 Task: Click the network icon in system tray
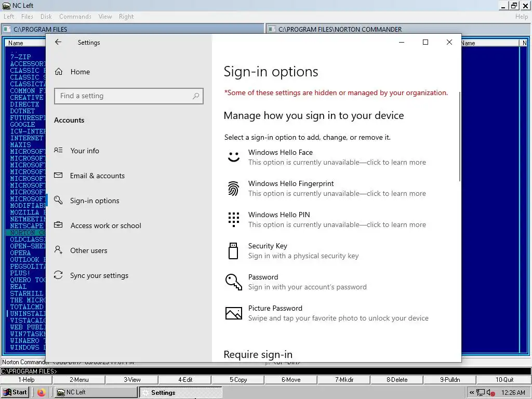(481, 393)
